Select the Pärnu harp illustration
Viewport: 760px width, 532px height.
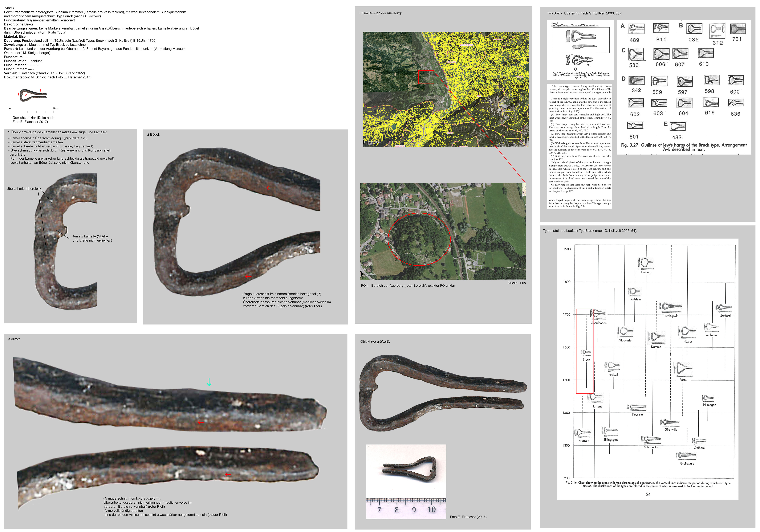point(683,369)
